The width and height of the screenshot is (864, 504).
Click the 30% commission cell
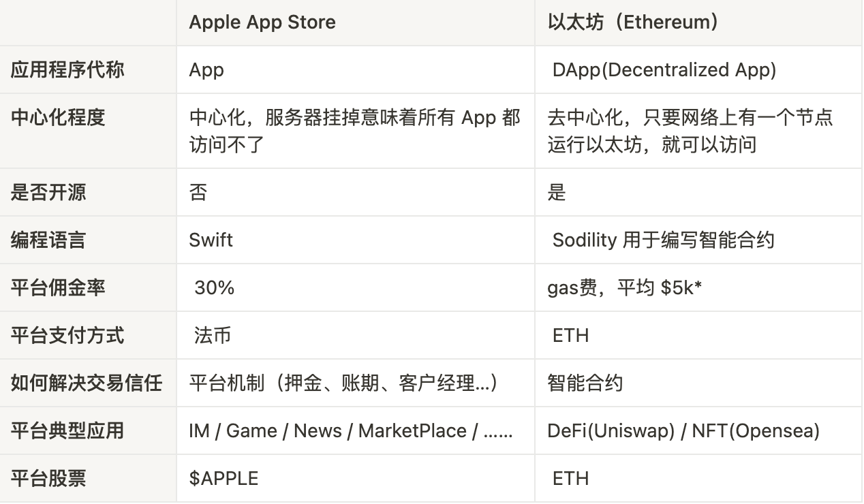214,287
